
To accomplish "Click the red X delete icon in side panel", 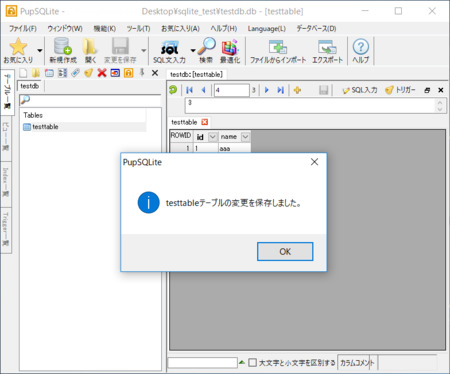I will pos(102,73).
